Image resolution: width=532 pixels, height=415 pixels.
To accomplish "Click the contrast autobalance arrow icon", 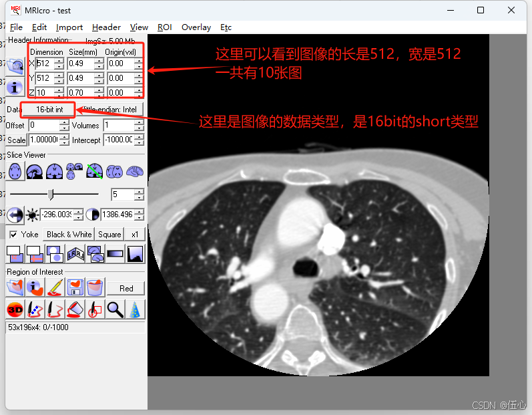I will point(15,215).
